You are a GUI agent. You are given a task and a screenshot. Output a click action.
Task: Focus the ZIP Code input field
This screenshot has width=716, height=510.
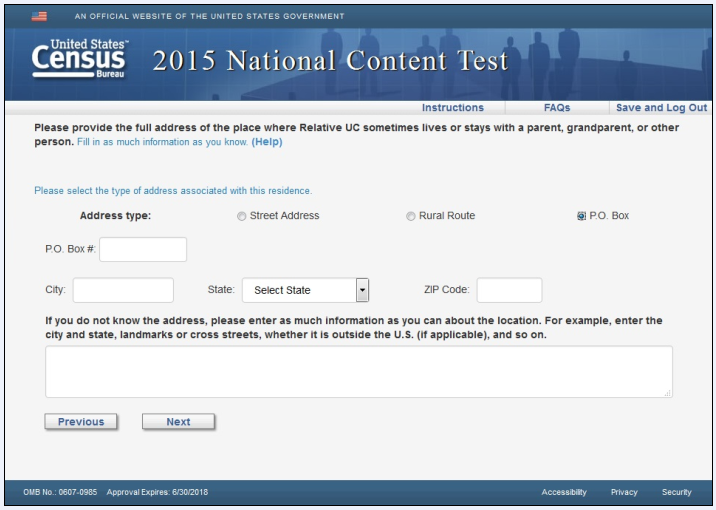click(x=509, y=290)
